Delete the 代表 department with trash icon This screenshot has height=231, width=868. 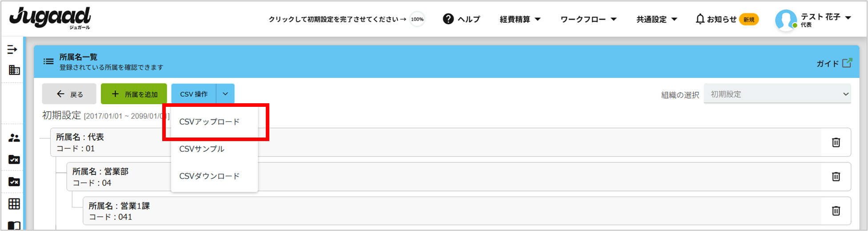coord(836,142)
